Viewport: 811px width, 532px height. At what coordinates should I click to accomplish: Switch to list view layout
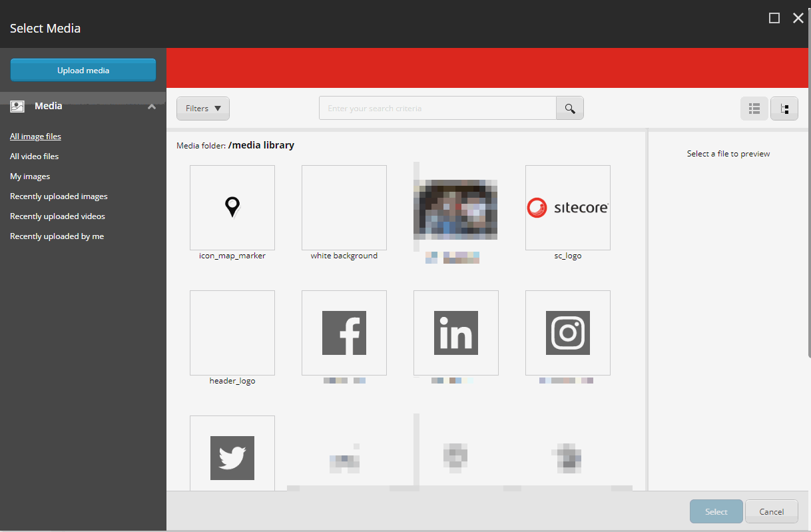pyautogui.click(x=754, y=109)
